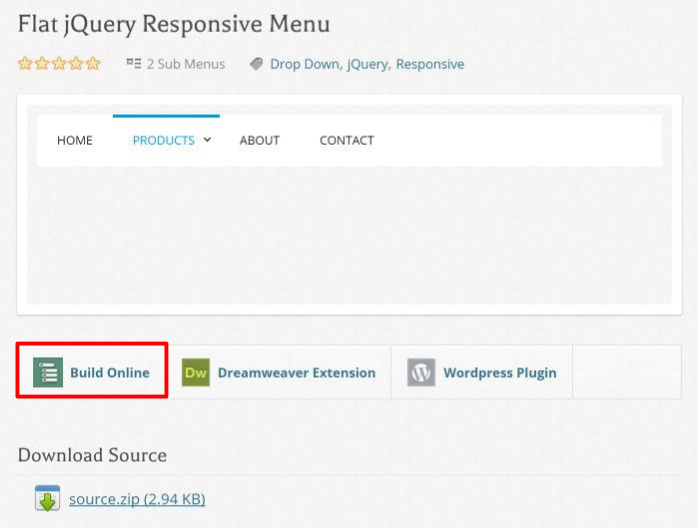698x528 pixels.
Task: Click the source.zip download arrow icon
Action: (x=47, y=498)
